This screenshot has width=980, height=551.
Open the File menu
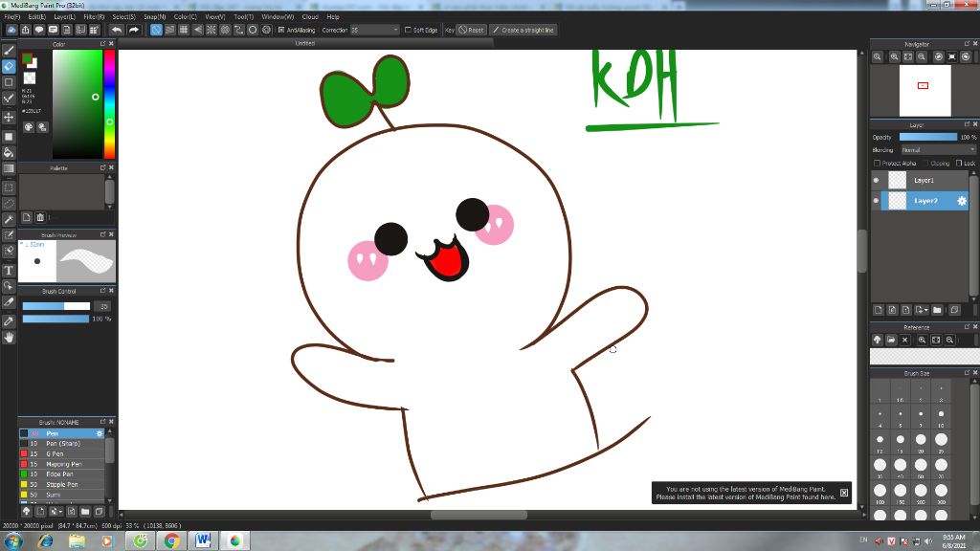pos(11,17)
